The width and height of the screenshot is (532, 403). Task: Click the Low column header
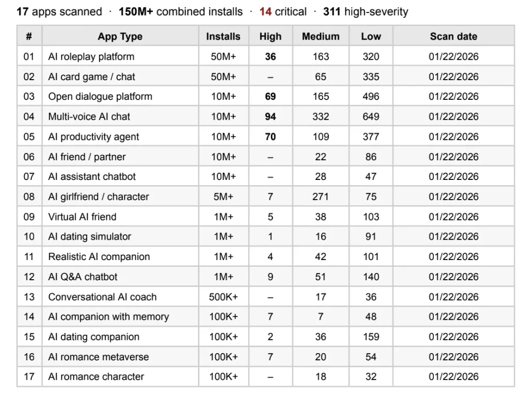click(x=371, y=36)
